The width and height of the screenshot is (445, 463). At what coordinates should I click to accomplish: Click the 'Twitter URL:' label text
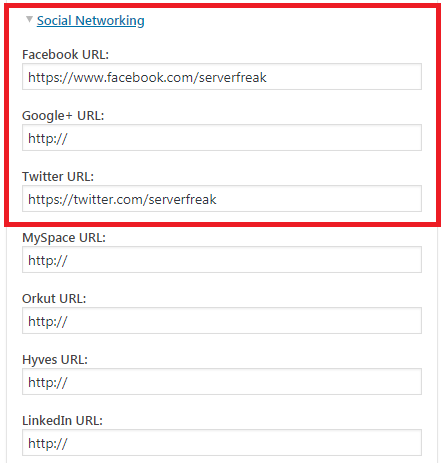(x=58, y=176)
